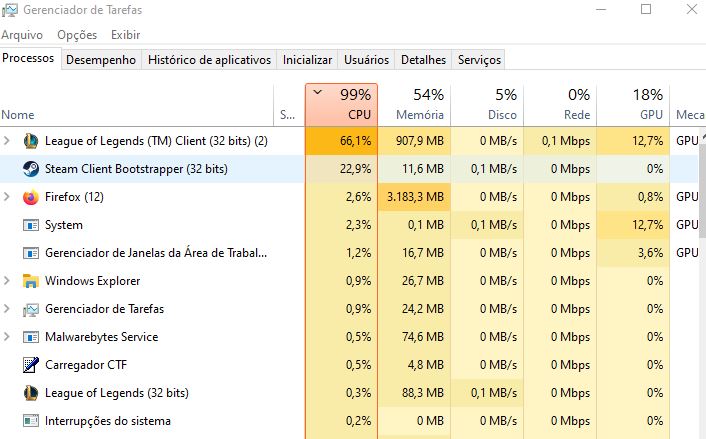706x439 pixels.
Task: Click the 3,6% GPU cell
Action: (633, 253)
